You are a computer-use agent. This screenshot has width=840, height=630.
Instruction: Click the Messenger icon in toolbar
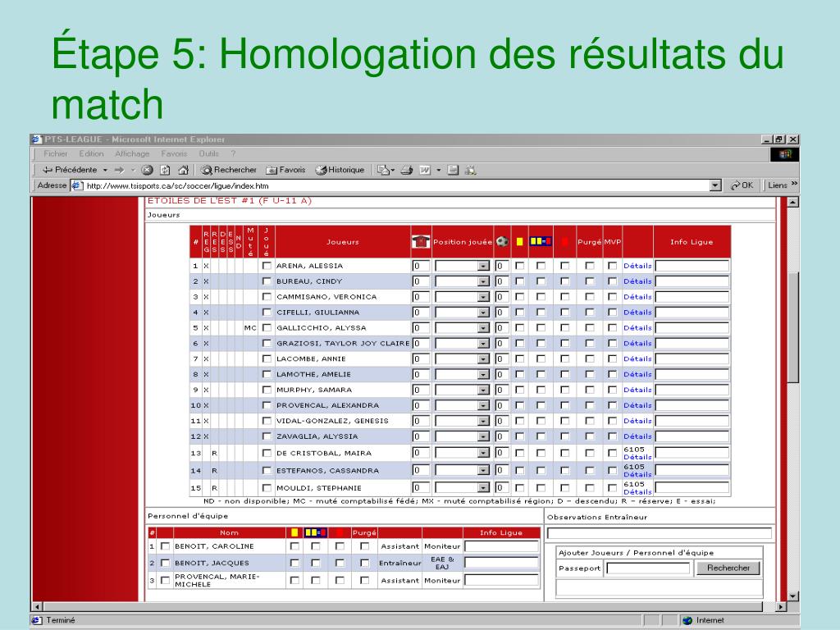tap(470, 171)
